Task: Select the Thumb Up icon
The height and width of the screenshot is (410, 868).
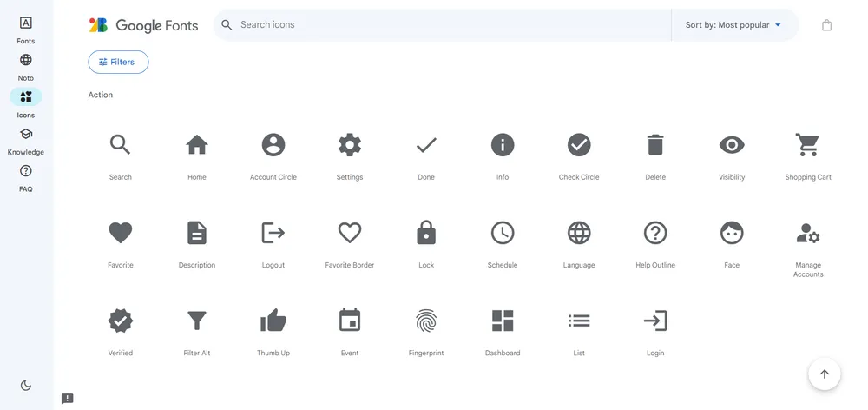Action: coord(273,321)
